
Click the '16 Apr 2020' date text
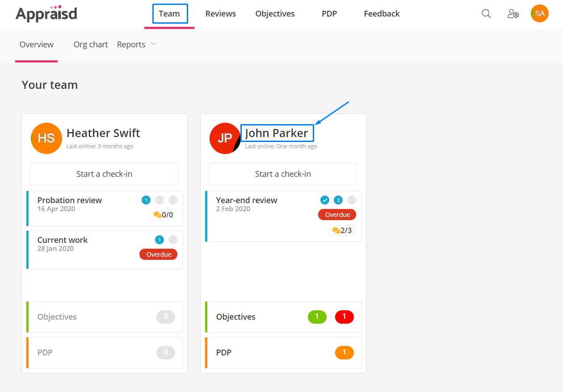tap(56, 209)
